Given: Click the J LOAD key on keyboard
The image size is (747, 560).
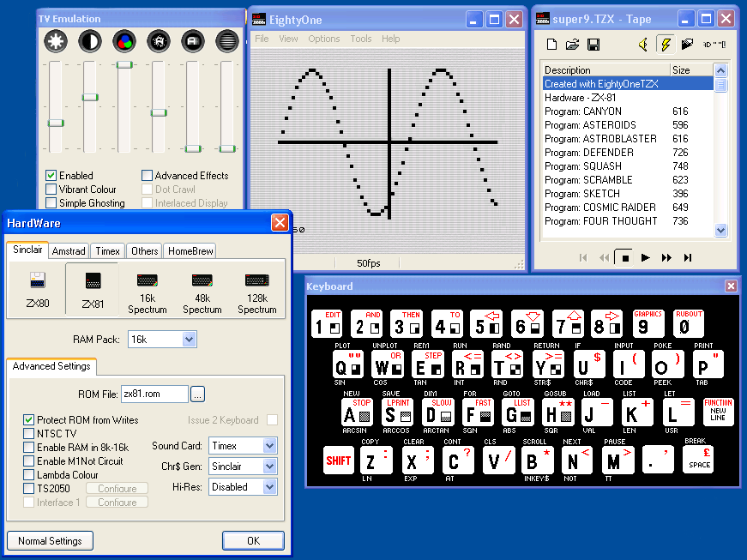Looking at the screenshot, I should [x=596, y=412].
